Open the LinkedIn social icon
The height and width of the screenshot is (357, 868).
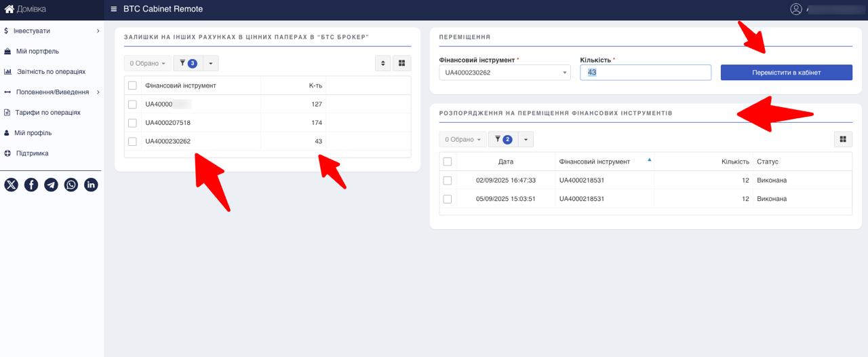91,185
